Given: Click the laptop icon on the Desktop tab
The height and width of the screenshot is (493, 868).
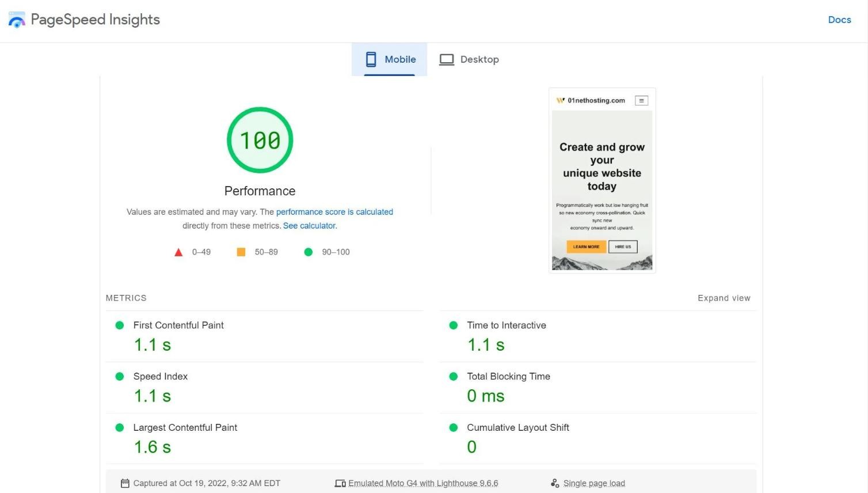Looking at the screenshot, I should pos(447,59).
